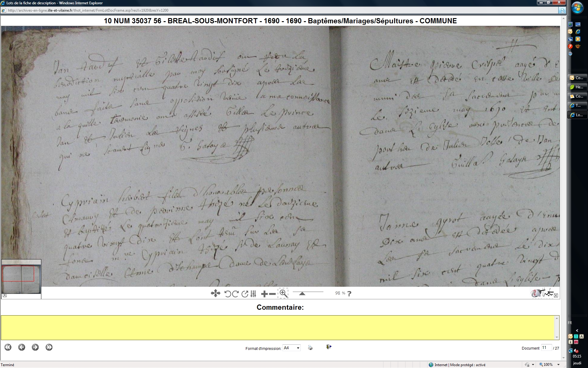The height and width of the screenshot is (368, 588).
Task: Jump to last document page
Action: tap(49, 347)
